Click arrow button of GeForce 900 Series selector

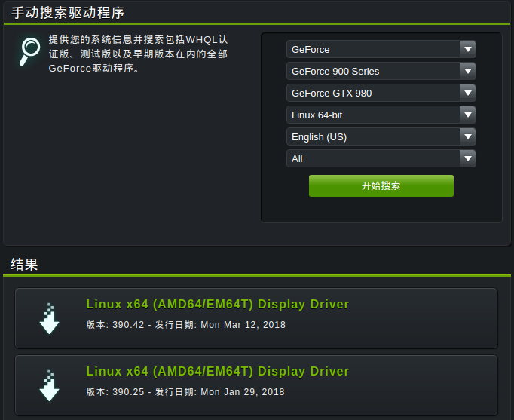[468, 71]
